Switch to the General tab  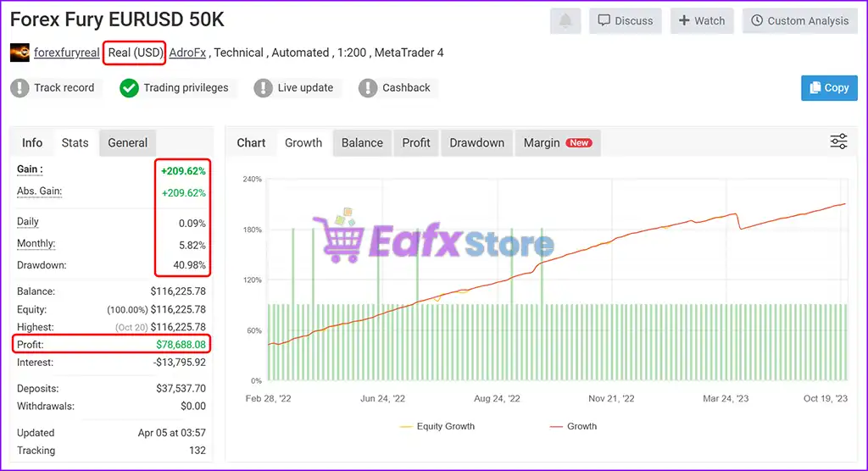[127, 142]
